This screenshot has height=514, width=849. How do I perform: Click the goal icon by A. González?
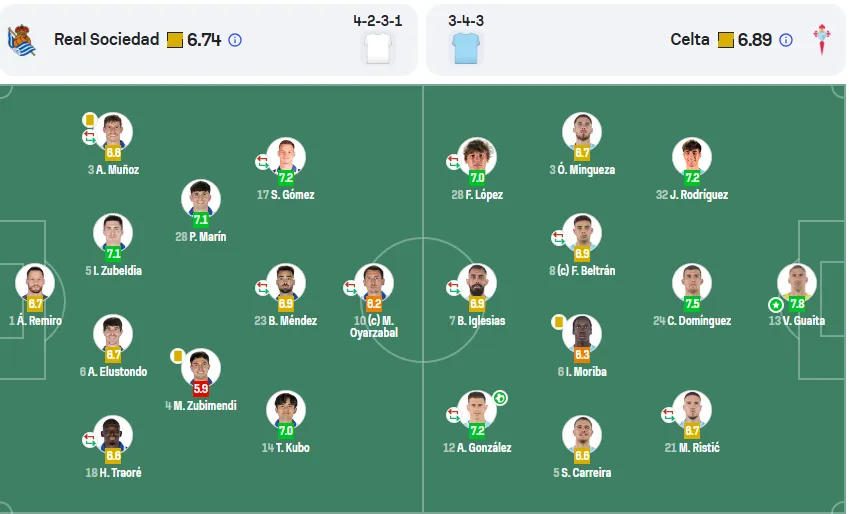[x=500, y=399]
